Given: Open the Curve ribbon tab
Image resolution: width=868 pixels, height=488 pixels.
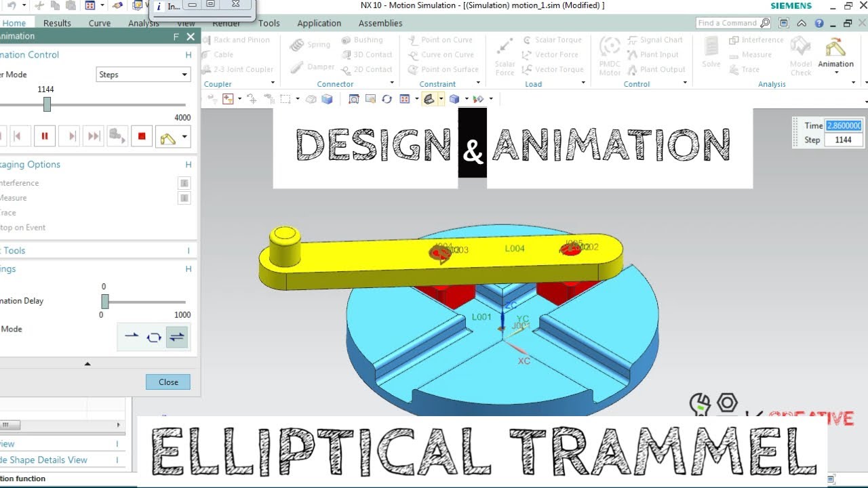Looking at the screenshot, I should click(x=100, y=23).
